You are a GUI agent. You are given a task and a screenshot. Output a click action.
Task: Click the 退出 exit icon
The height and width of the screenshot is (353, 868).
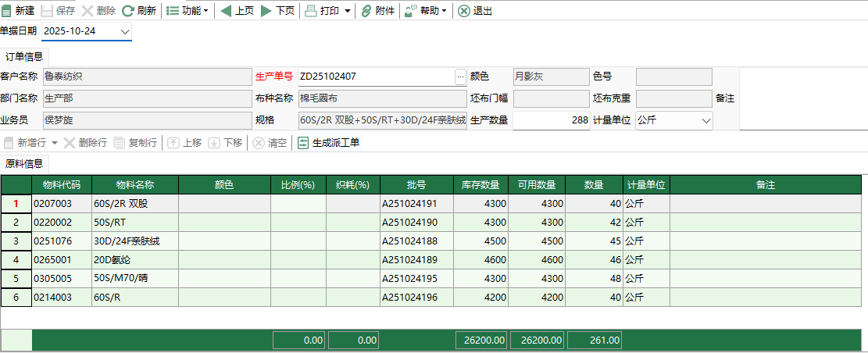pyautogui.click(x=464, y=11)
